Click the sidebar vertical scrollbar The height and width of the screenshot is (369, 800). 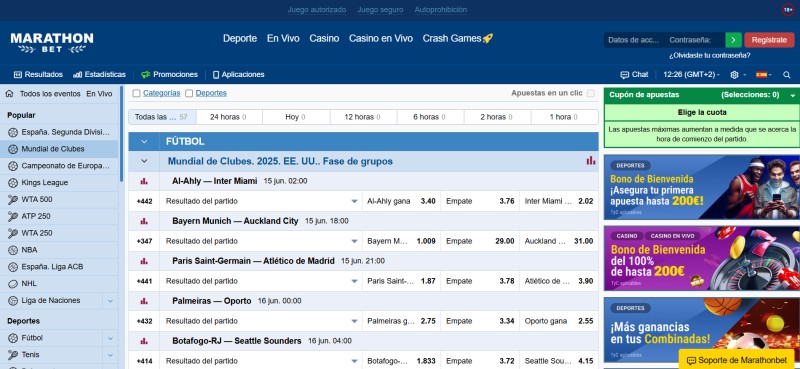[x=121, y=134]
